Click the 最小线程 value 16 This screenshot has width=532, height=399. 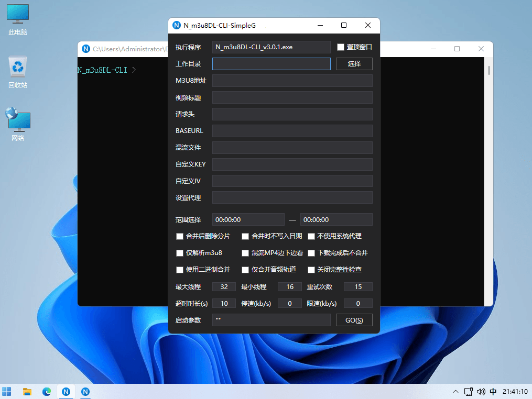click(x=290, y=287)
